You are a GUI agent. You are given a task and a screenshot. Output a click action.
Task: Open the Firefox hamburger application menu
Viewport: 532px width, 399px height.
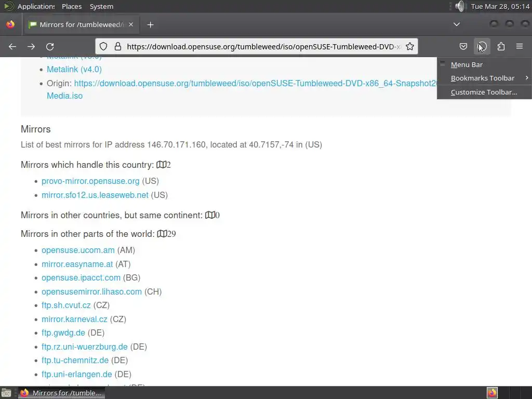[520, 46]
